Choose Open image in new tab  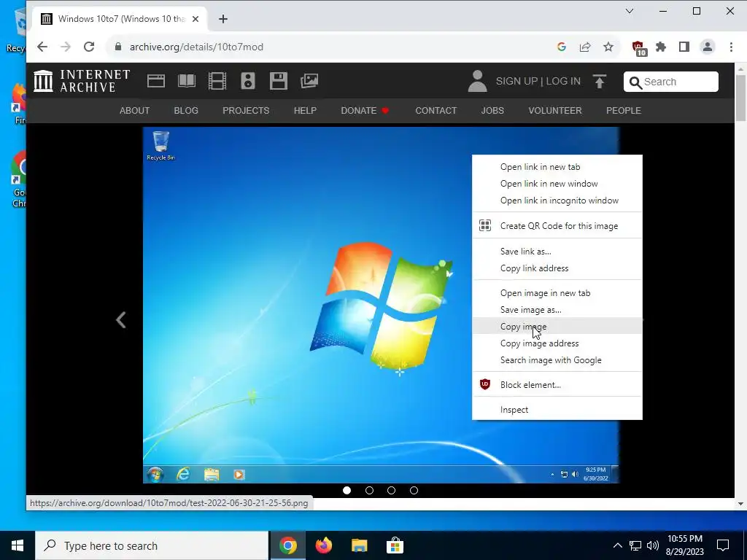tap(557, 293)
